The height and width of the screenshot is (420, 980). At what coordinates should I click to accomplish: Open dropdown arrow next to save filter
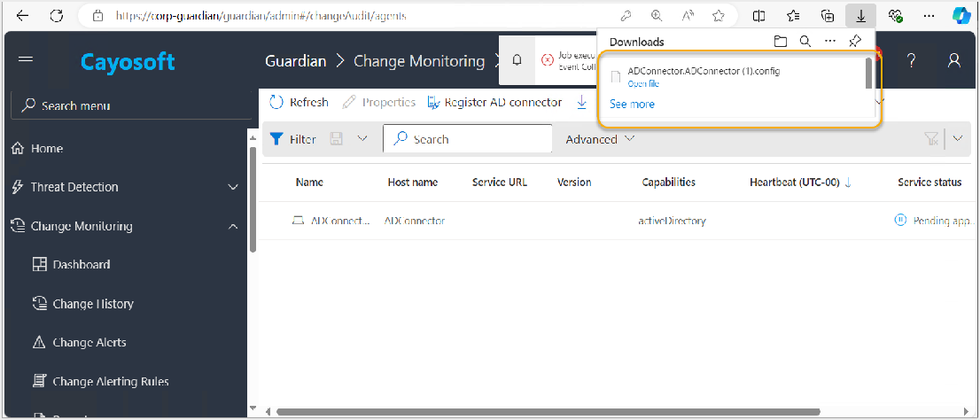pos(362,139)
